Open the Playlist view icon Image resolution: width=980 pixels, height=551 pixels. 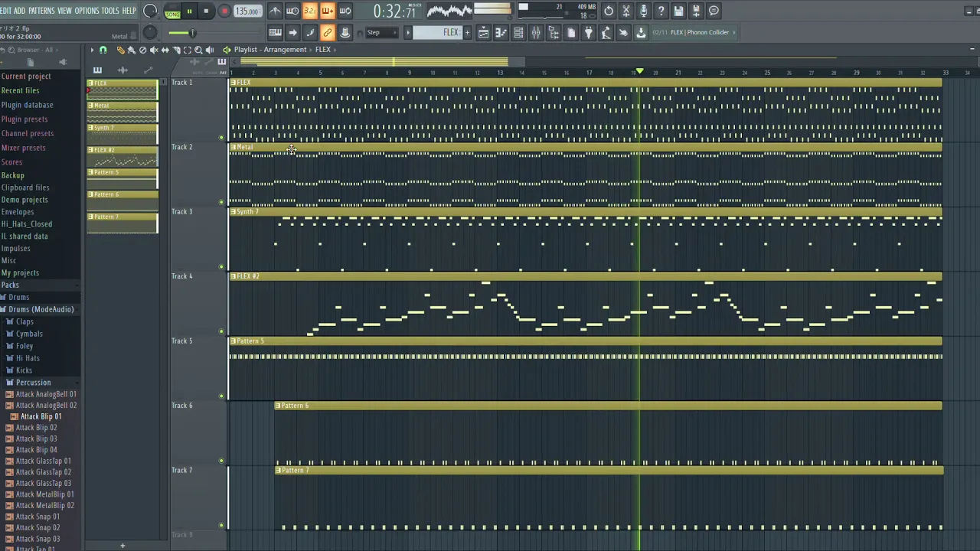pos(483,32)
